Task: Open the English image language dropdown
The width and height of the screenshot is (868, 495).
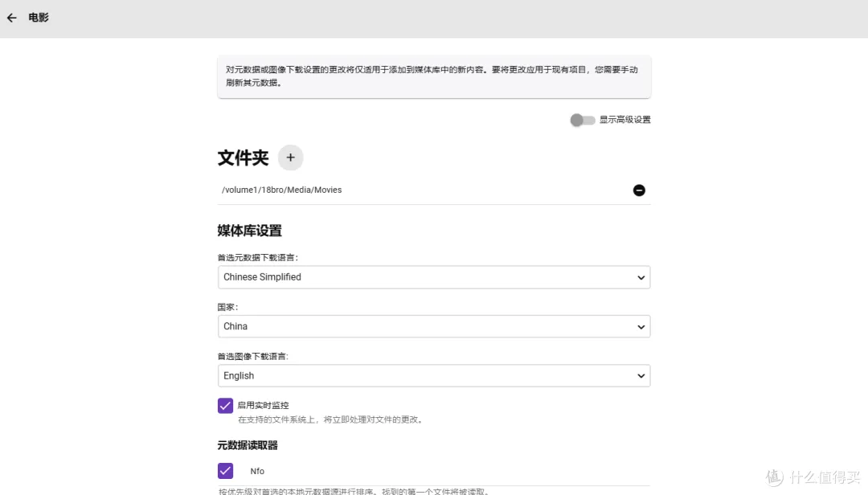Action: (x=434, y=376)
